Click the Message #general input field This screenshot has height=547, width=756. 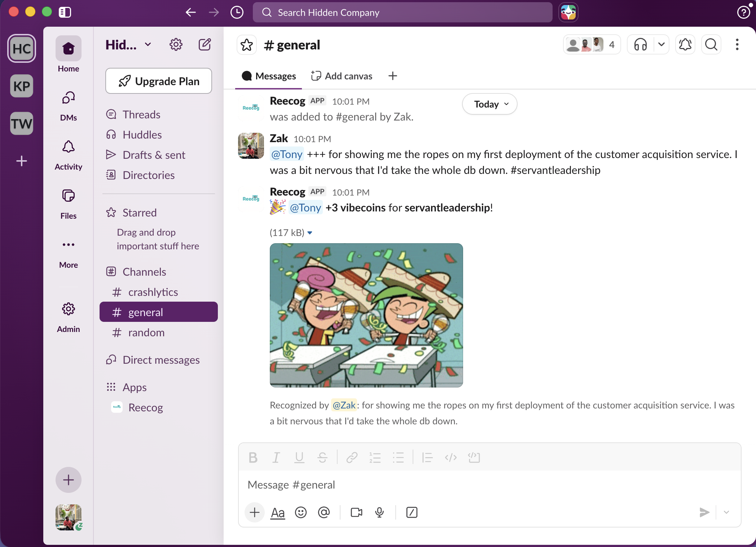(x=490, y=485)
